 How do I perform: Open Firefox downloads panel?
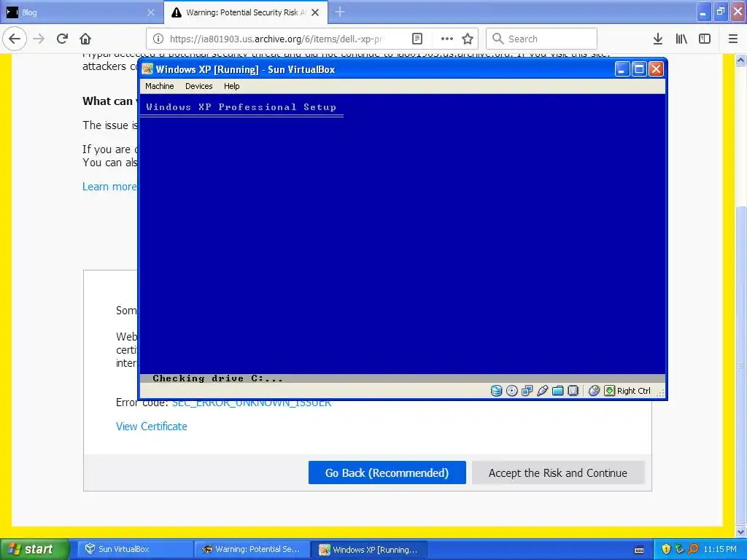coord(657,39)
